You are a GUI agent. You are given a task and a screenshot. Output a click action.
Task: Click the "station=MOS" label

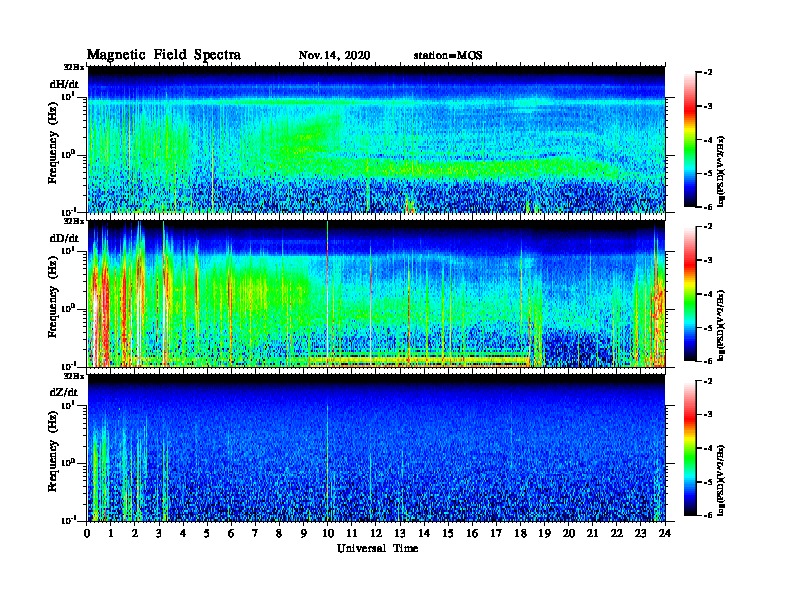point(448,56)
